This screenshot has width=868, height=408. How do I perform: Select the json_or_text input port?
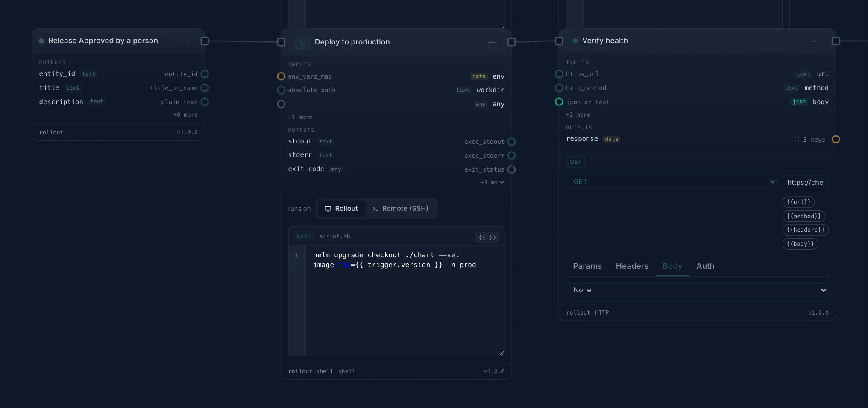click(x=559, y=102)
